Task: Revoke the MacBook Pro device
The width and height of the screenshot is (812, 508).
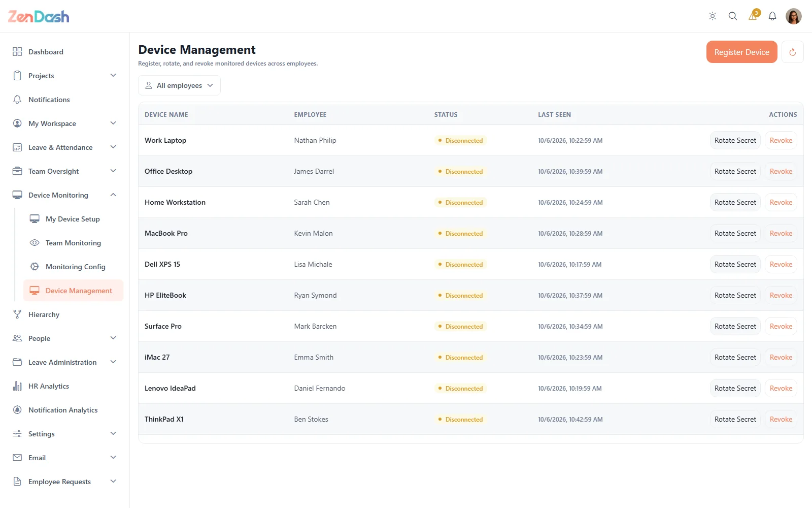Action: 781,233
